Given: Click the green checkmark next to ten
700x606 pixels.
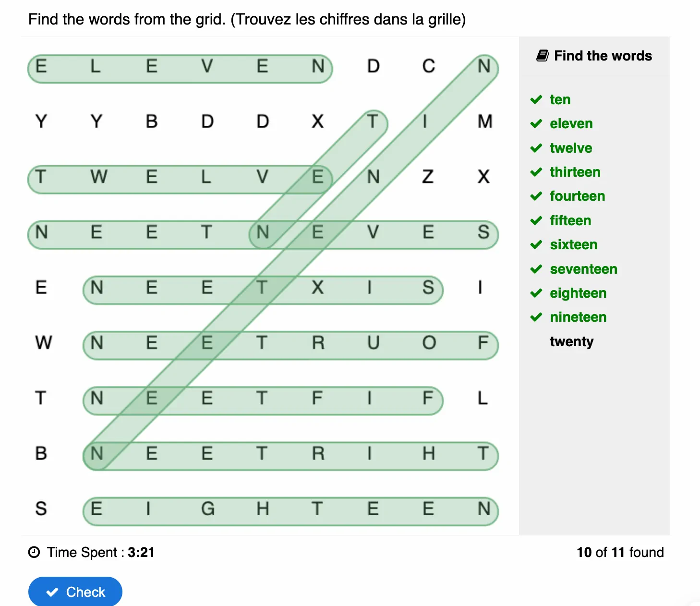Looking at the screenshot, I should point(536,99).
